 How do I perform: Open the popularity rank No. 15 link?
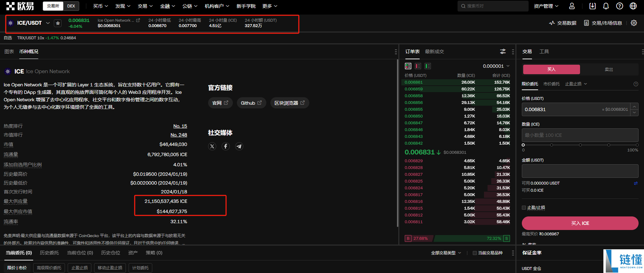[x=180, y=126]
